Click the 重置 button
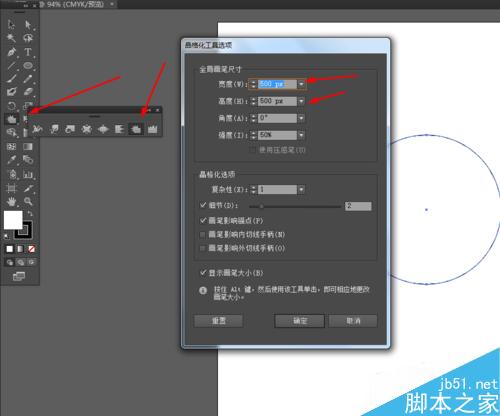500x416 pixels. [x=219, y=321]
